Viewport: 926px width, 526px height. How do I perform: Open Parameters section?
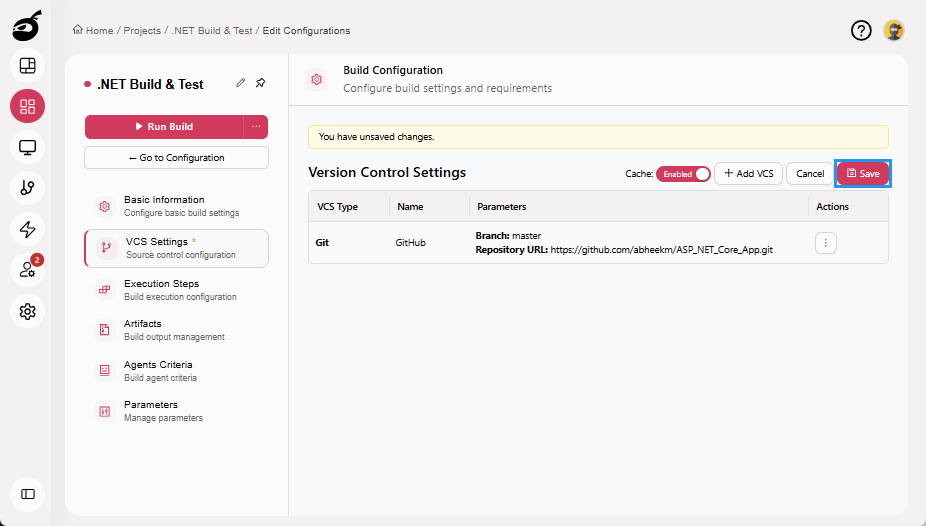pos(176,411)
